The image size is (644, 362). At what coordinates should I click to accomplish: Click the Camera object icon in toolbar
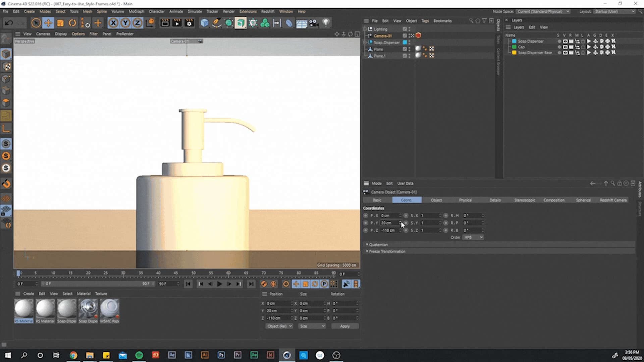[x=314, y=23]
